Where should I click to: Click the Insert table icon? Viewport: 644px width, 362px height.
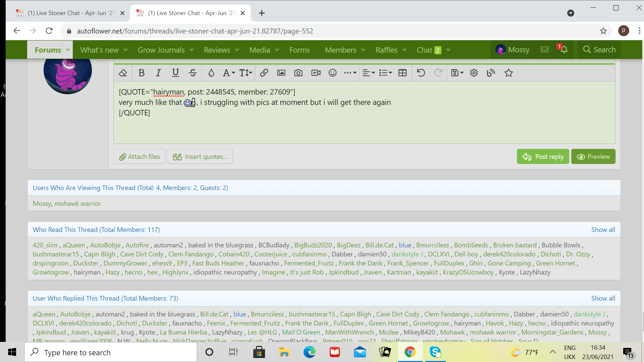tap(402, 73)
